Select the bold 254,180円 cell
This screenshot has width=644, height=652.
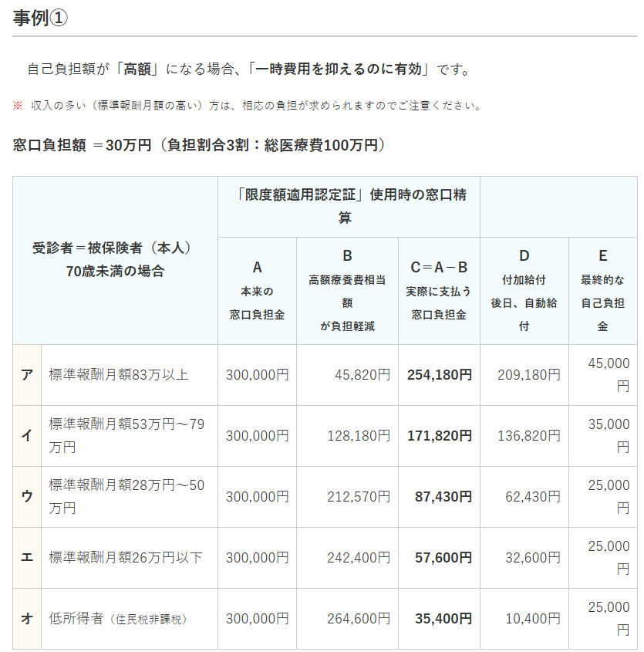[439, 375]
